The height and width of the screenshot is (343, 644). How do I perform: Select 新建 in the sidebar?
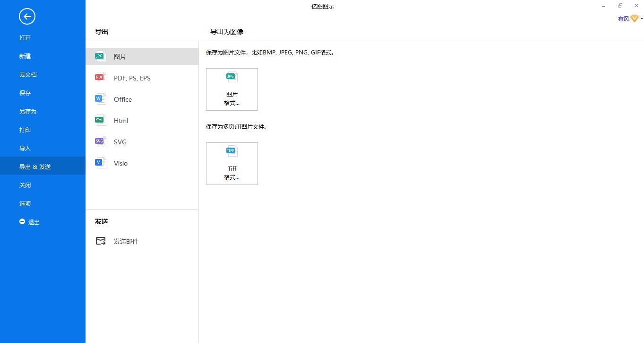click(25, 56)
